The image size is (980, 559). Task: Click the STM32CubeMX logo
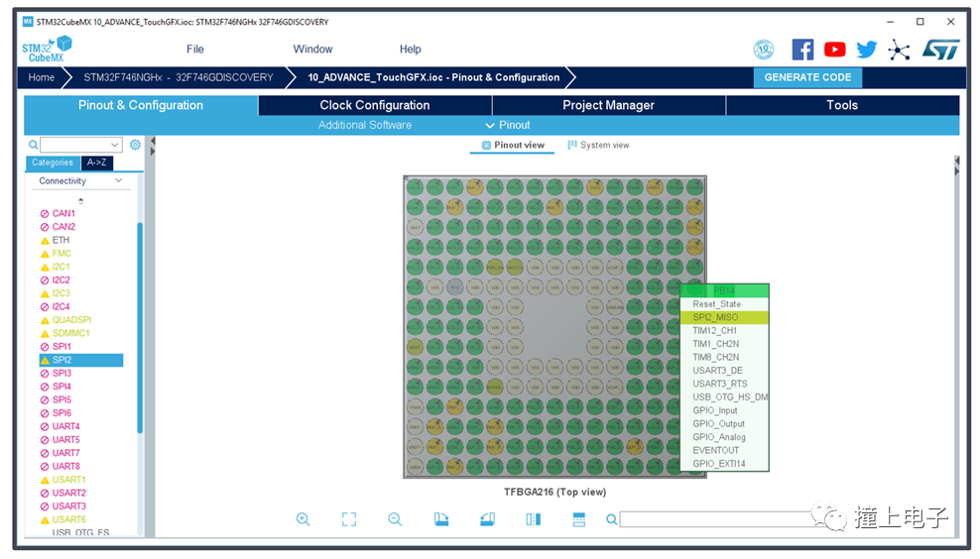[x=47, y=49]
